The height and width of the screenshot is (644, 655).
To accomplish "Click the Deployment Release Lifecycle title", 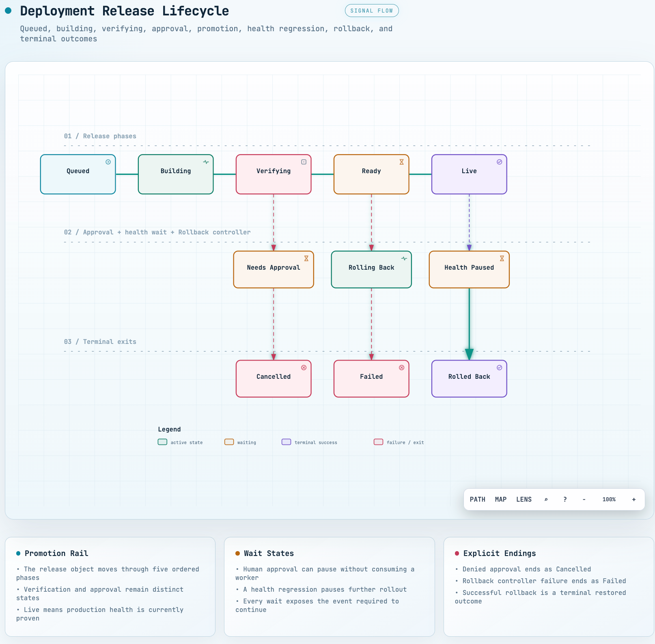I will 125,11.
